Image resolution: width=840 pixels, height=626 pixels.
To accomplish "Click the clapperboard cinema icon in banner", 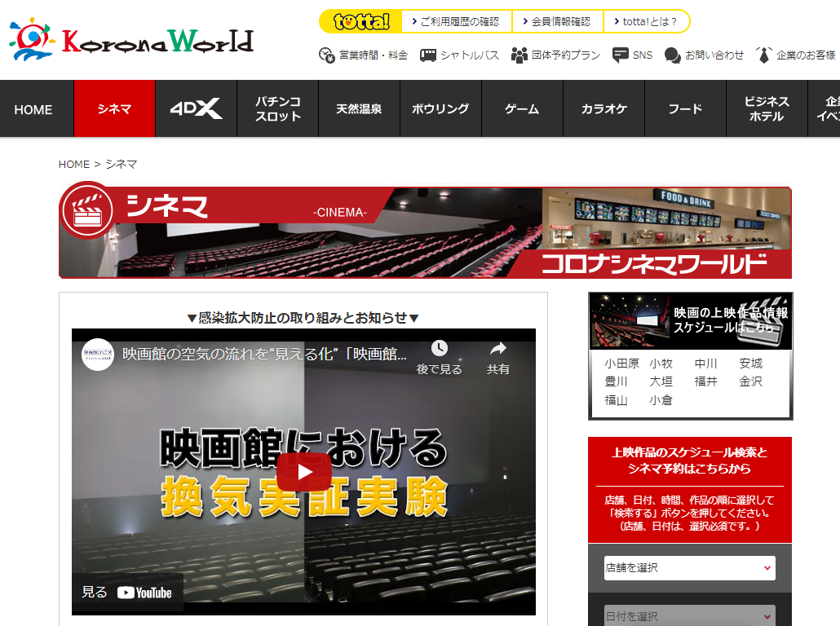I will tap(87, 210).
